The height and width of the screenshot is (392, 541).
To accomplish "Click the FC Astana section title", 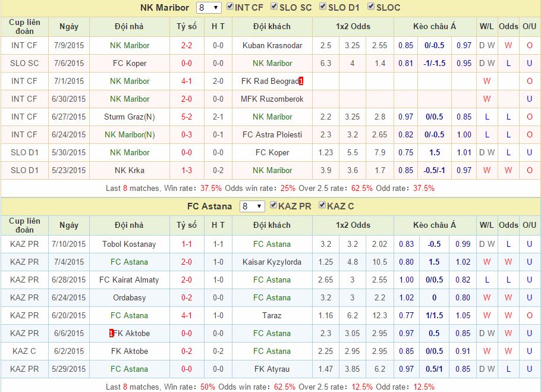I will pyautogui.click(x=209, y=206).
